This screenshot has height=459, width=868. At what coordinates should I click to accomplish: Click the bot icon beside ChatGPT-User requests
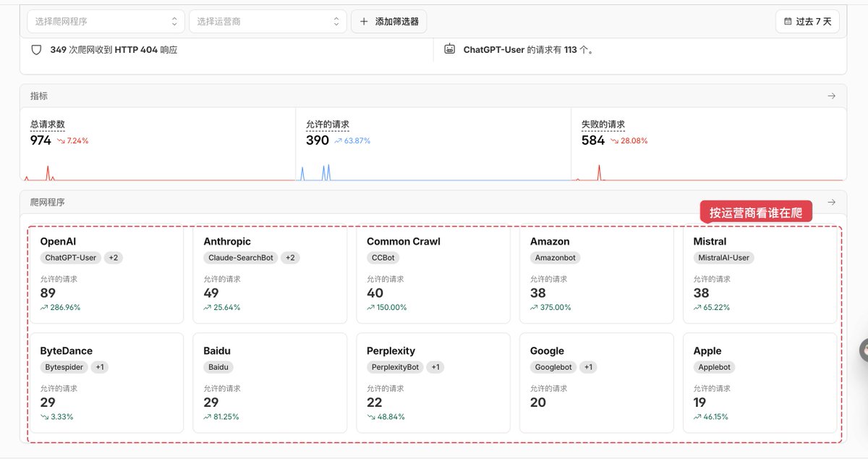[x=449, y=50]
